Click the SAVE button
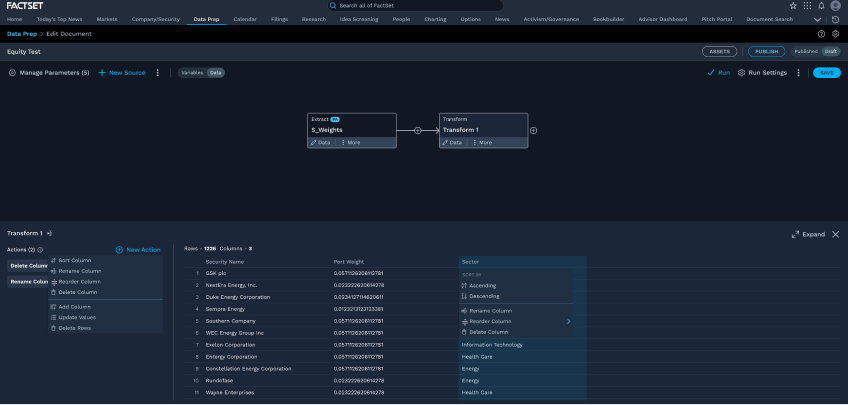Screen dimensions: 848x405 tap(827, 72)
